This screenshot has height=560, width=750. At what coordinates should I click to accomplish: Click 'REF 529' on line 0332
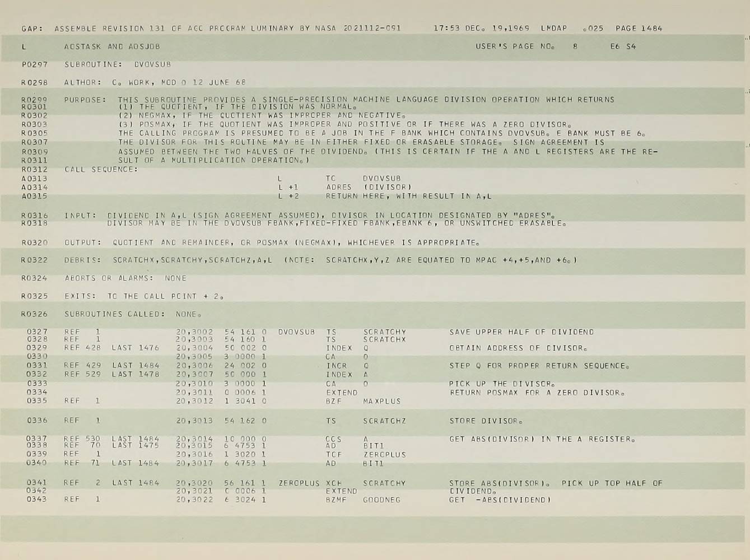click(82, 374)
